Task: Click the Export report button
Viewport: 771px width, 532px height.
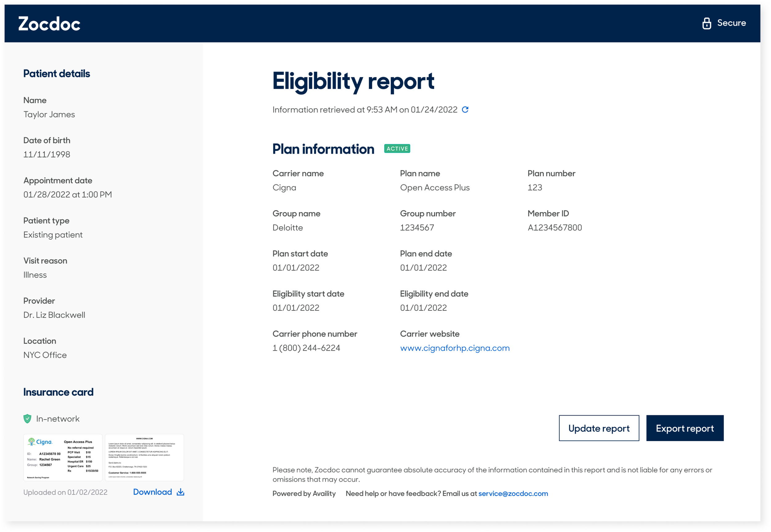Action: coord(685,428)
